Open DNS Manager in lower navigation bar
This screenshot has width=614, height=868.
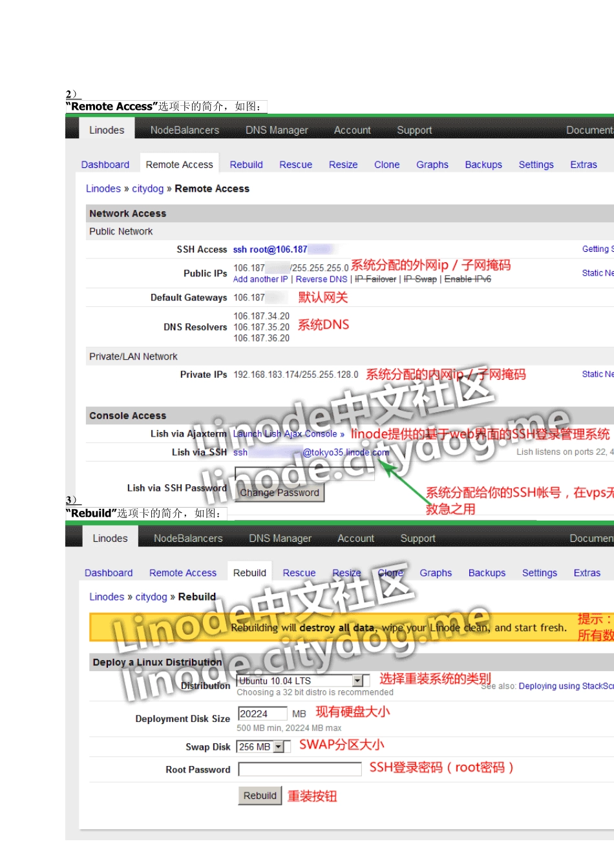(280, 538)
